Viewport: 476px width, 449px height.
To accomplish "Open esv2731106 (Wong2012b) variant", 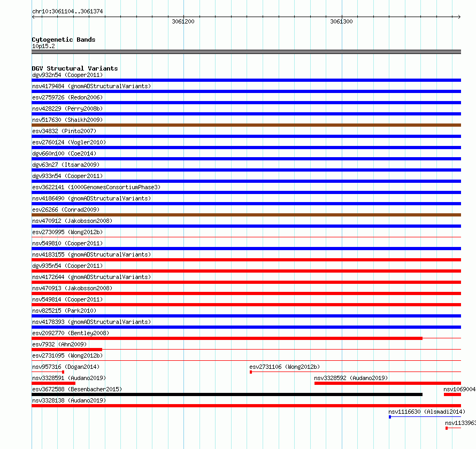I will 285,367.
